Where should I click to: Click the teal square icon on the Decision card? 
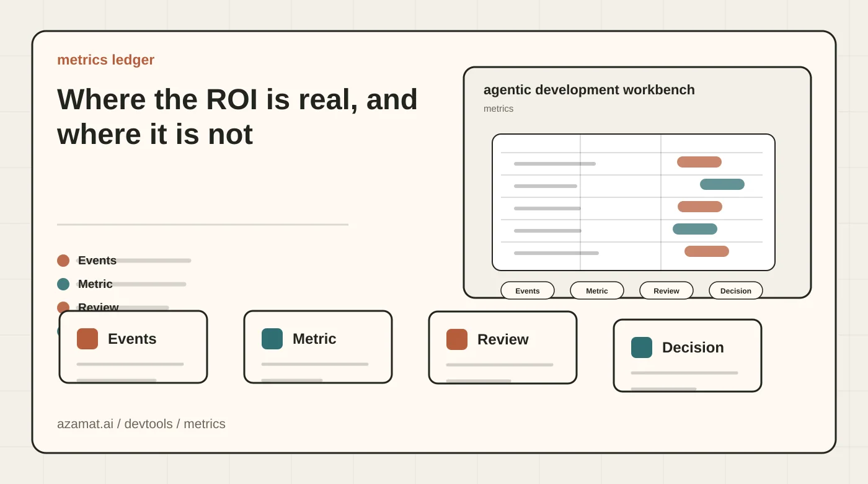coord(642,347)
